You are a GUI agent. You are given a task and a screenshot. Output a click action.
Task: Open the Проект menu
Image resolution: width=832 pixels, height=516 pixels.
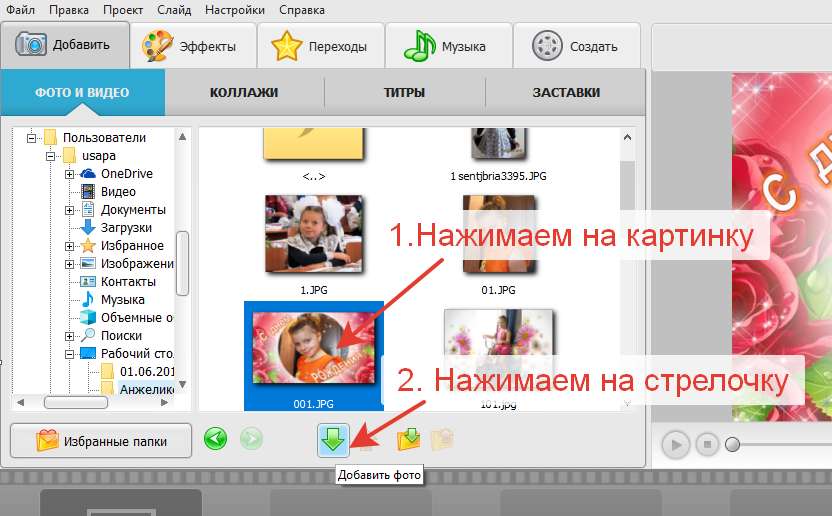(x=123, y=10)
